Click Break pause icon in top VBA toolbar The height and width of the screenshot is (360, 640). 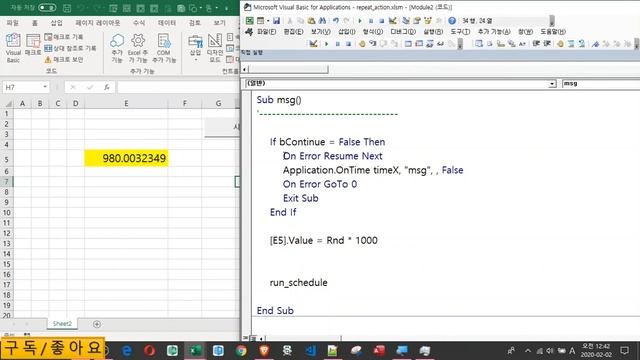click(x=371, y=20)
